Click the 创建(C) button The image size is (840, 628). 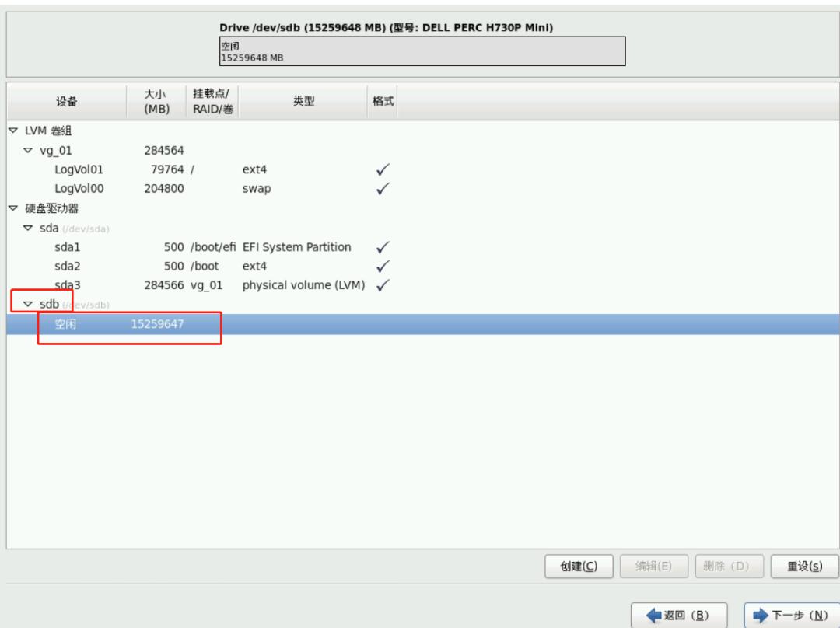(579, 567)
